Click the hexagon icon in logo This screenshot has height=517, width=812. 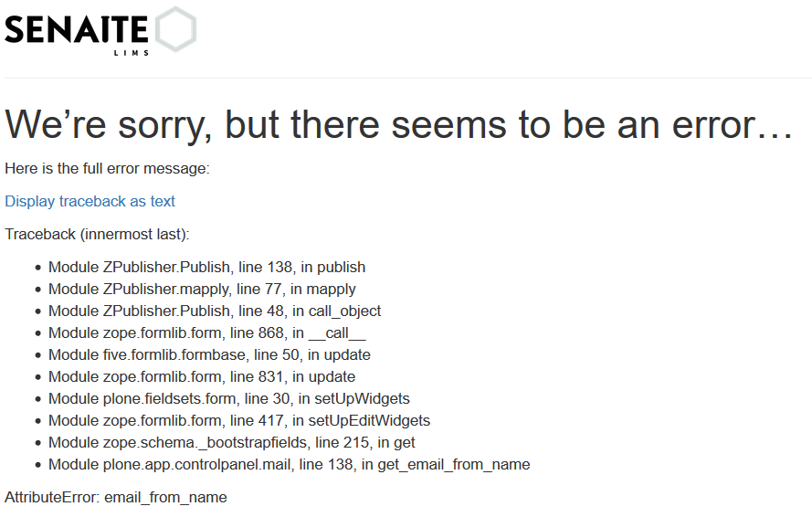[x=175, y=29]
